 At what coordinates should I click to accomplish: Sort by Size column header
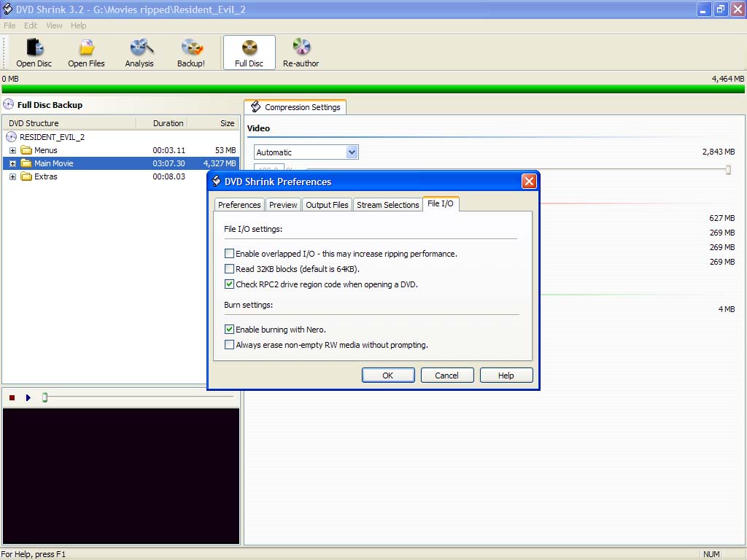point(214,123)
